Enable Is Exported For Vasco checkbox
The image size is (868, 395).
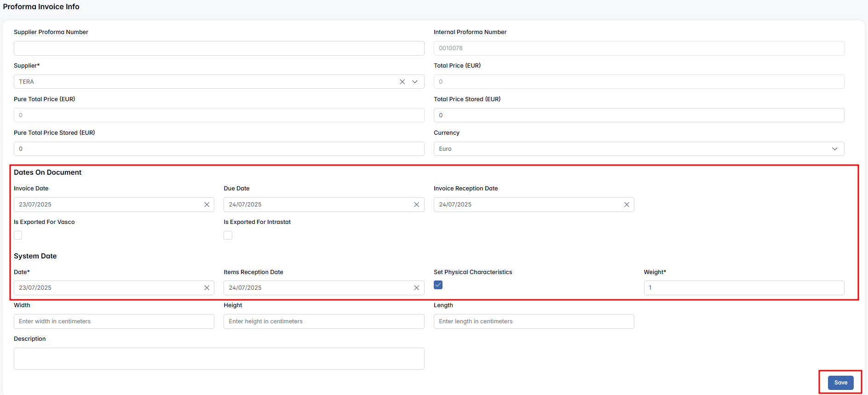(x=18, y=235)
